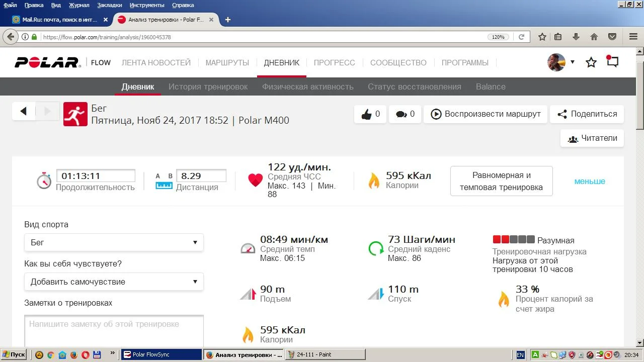This screenshot has height=362, width=644.
Task: Open the ПРОГРЕСС section
Action: pyautogui.click(x=335, y=63)
